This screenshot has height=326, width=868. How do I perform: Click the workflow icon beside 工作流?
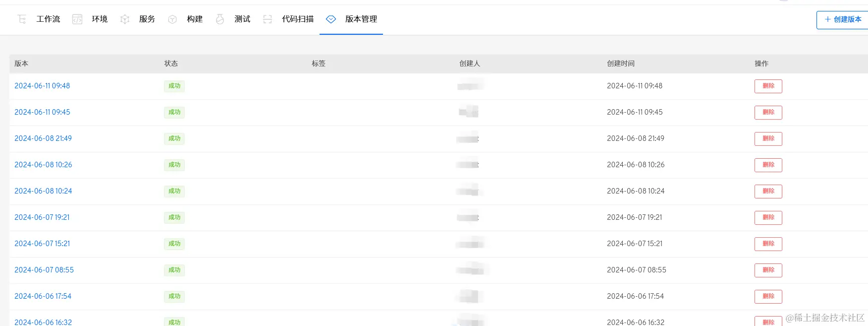[22, 19]
